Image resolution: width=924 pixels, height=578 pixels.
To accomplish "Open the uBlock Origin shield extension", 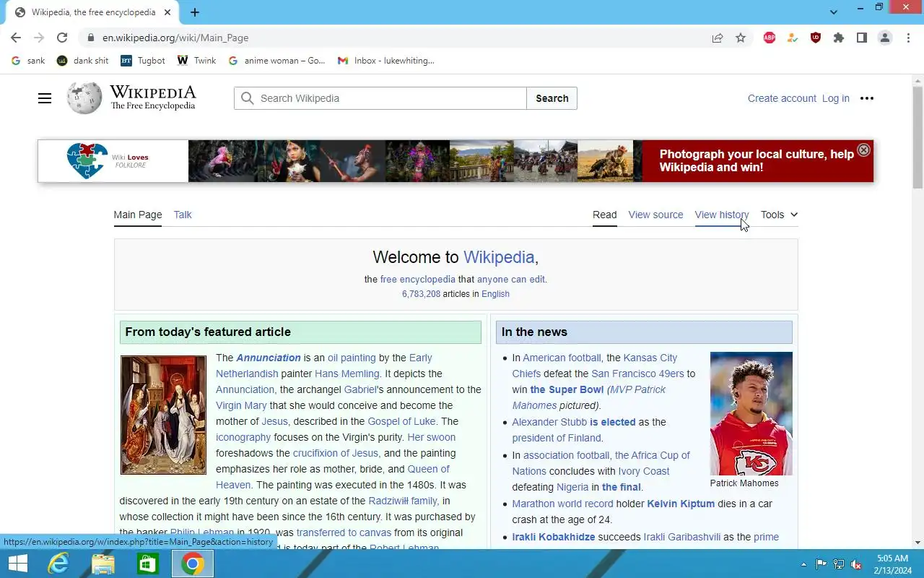I will [x=816, y=38].
